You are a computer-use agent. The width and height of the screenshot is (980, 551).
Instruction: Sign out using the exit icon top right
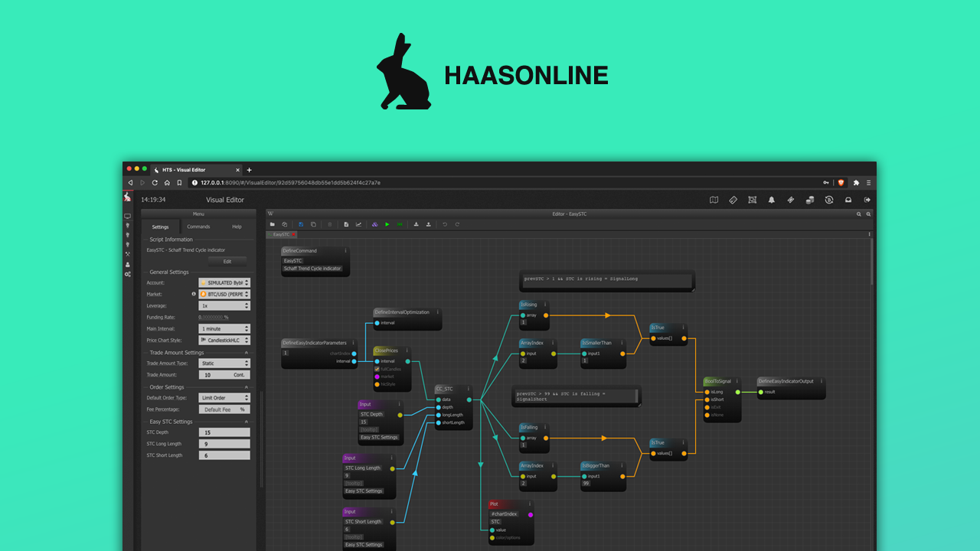868,200
